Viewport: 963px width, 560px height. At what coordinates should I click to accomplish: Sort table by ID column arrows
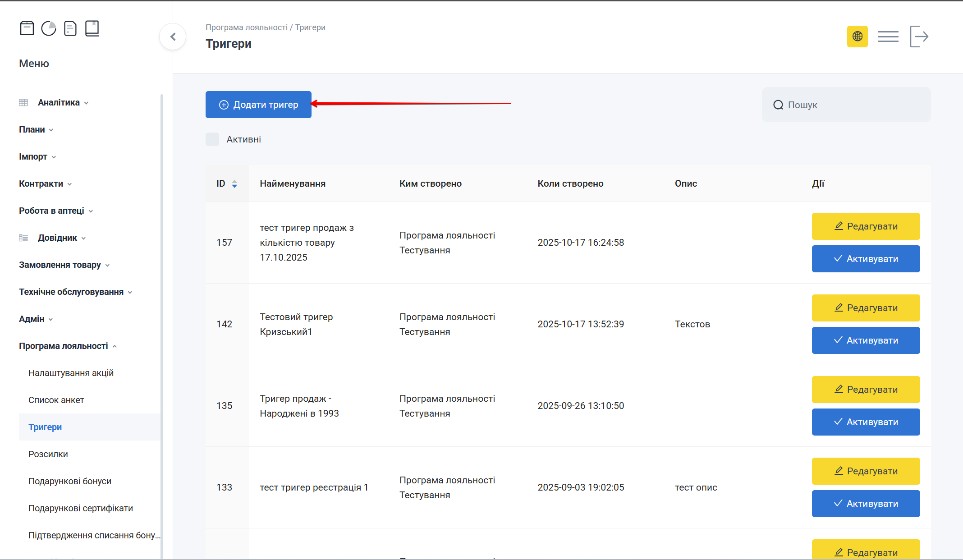pyautogui.click(x=234, y=184)
